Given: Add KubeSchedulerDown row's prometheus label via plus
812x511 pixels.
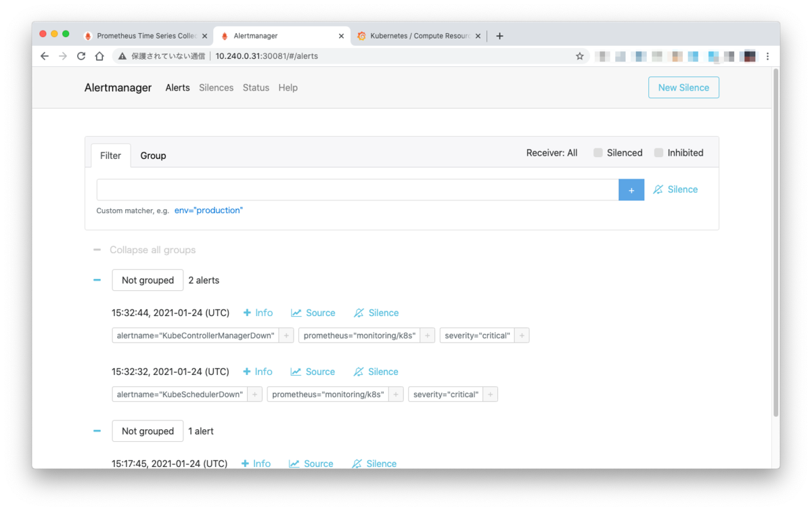Looking at the screenshot, I should 397,395.
